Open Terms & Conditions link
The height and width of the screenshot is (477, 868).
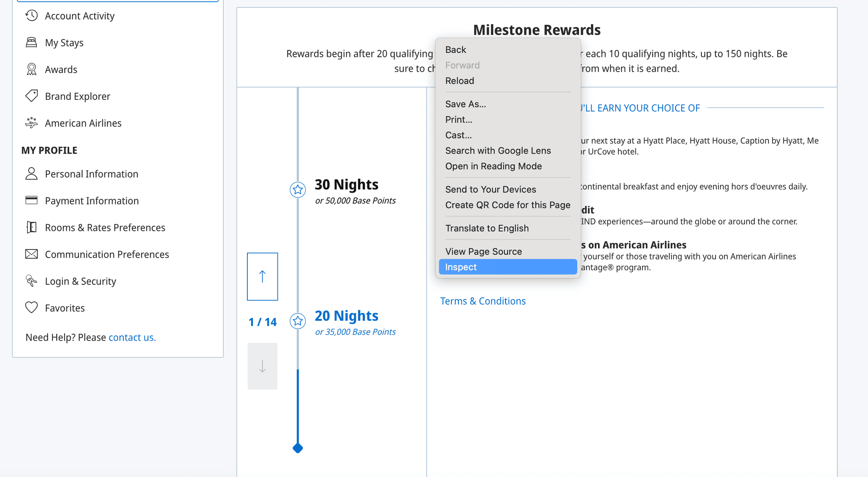(483, 301)
